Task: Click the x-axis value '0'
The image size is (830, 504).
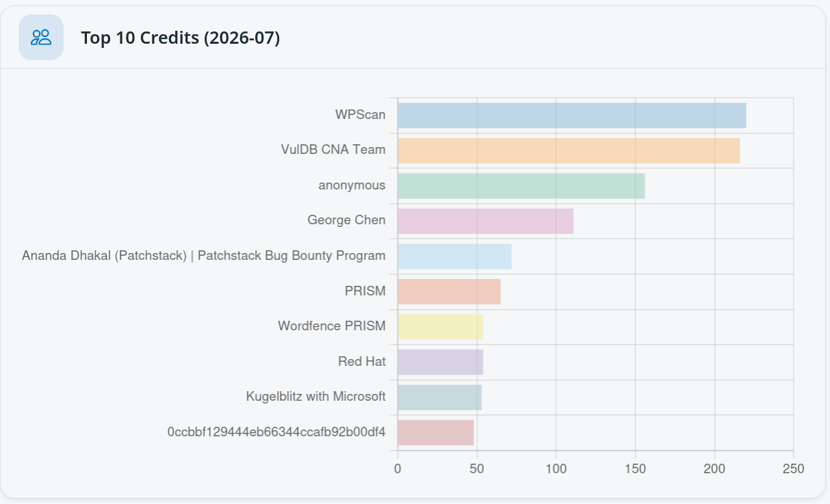Action: click(x=398, y=469)
